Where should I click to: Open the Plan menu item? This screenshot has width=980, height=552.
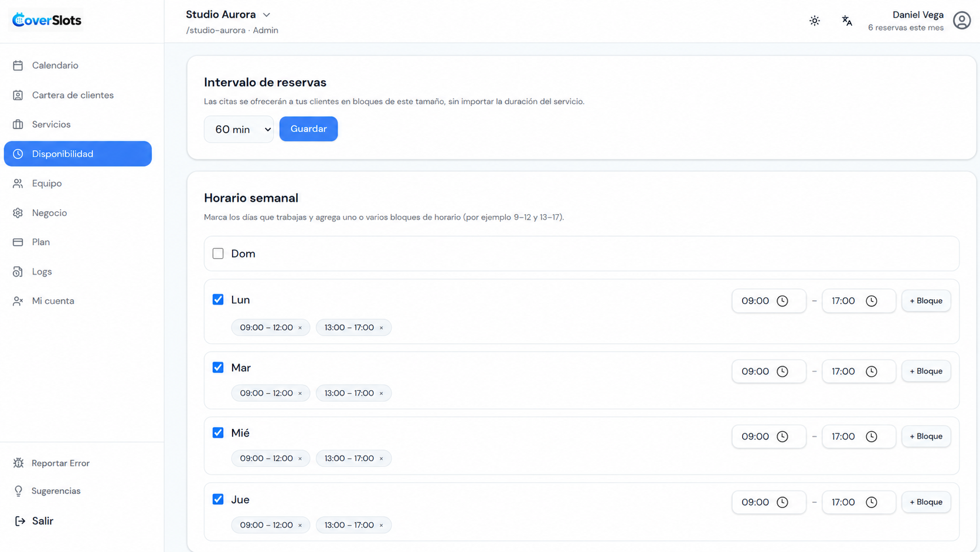point(78,242)
